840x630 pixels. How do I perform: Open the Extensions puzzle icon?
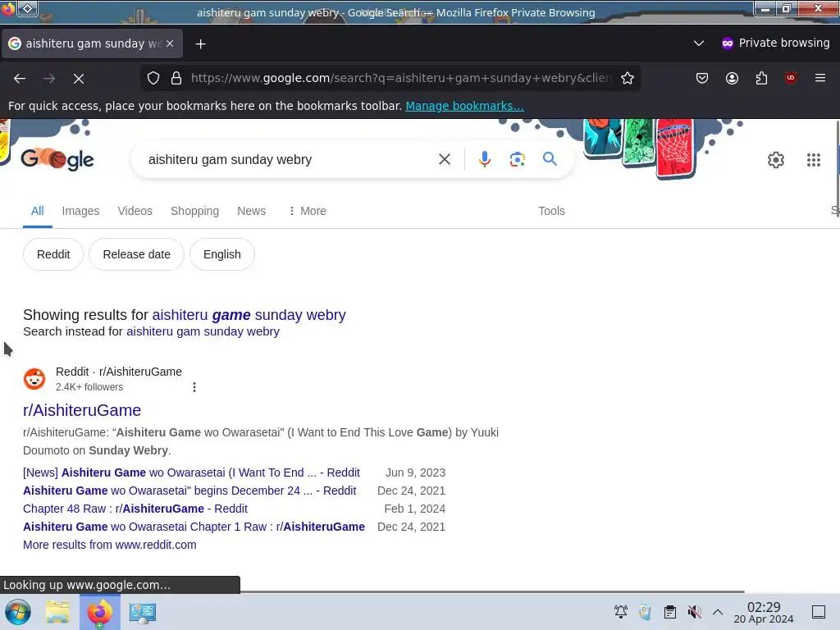[x=761, y=78]
